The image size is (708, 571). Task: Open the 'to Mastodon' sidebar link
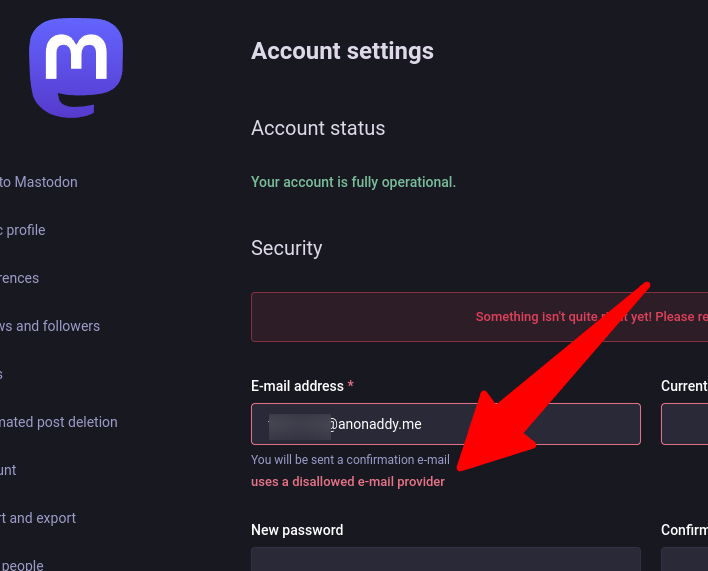click(39, 182)
